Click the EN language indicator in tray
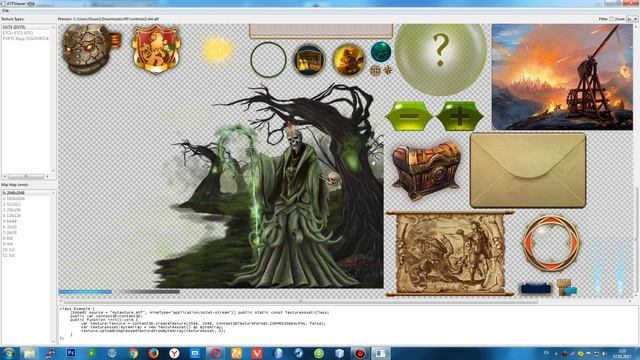This screenshot has width=640, height=360. 546,353
